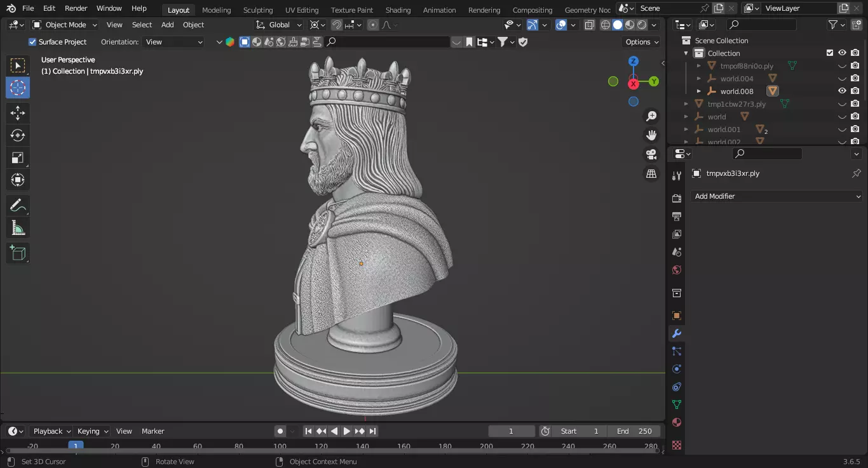Enable wireframe viewport shading
868x468 pixels.
606,25
